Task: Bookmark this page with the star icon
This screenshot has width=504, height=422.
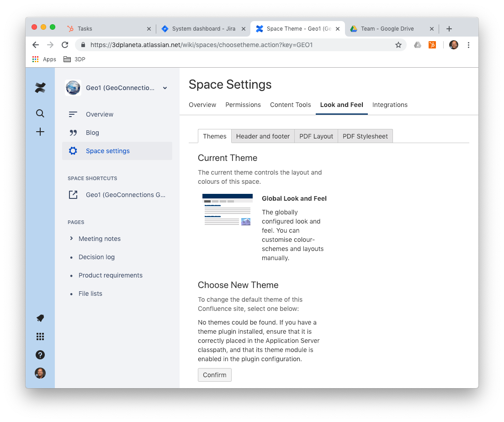Action: [x=398, y=45]
